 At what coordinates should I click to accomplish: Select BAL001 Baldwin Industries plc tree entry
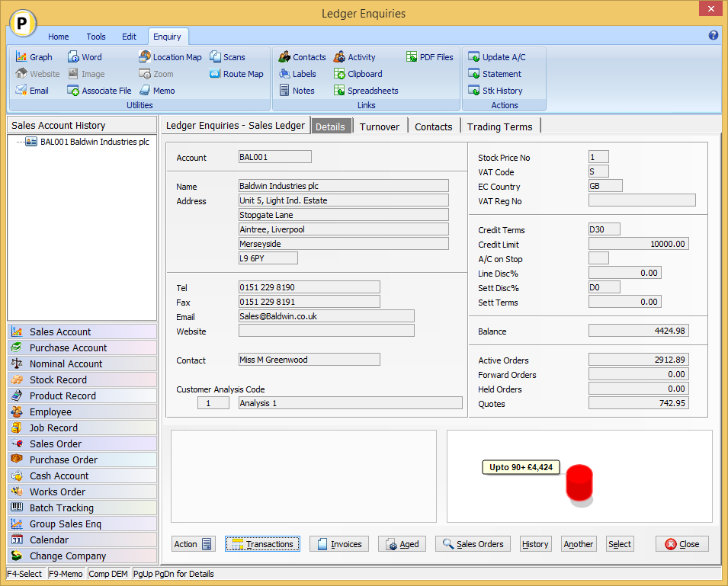coord(88,142)
